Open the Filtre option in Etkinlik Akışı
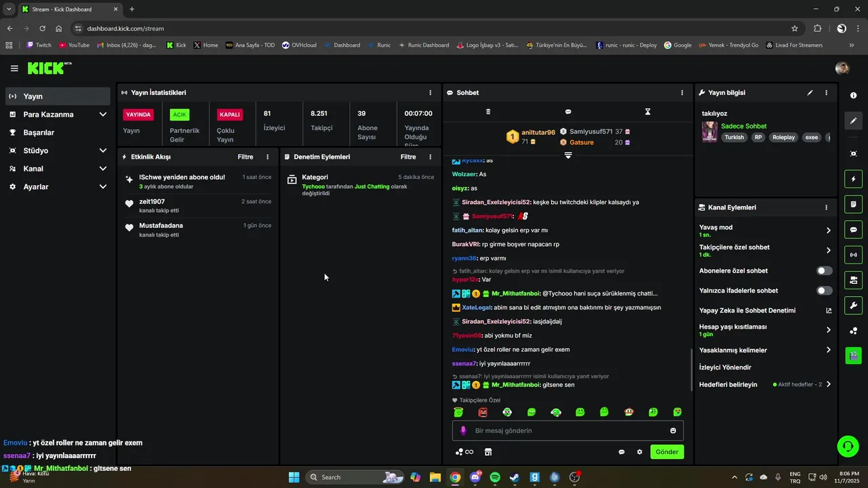The width and height of the screenshot is (868, 488). coord(245,157)
